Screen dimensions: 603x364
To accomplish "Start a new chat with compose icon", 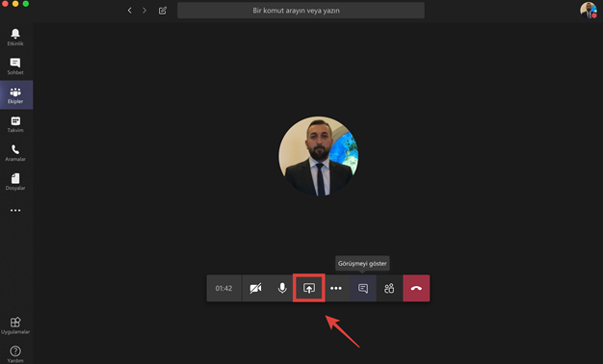I will [x=163, y=11].
